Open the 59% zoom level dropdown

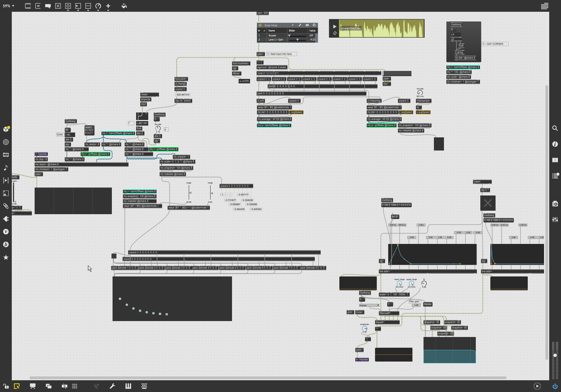pyautogui.click(x=8, y=6)
